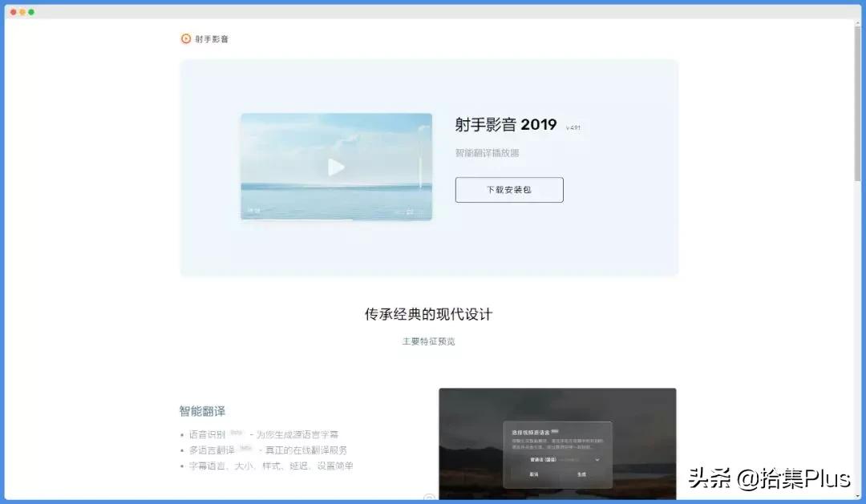Screen dimensions: 866x504
Task: Click the green zoom traffic light button
Action: tap(33, 13)
